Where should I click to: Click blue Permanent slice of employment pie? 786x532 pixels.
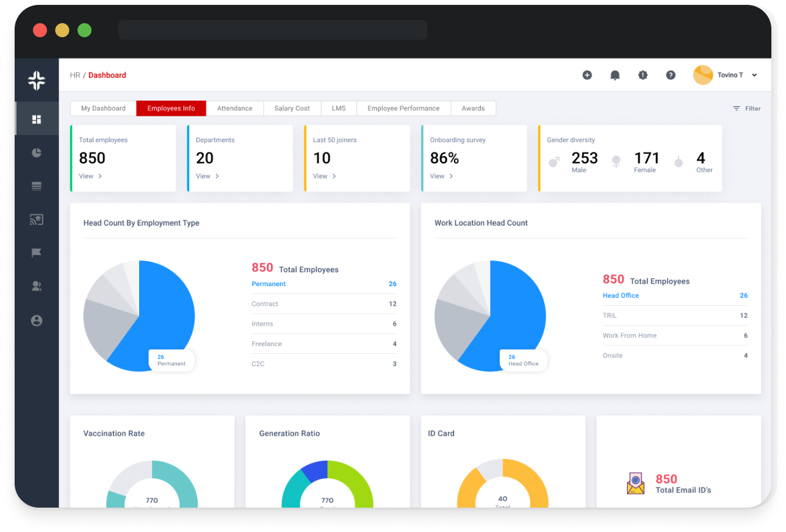coord(168,311)
